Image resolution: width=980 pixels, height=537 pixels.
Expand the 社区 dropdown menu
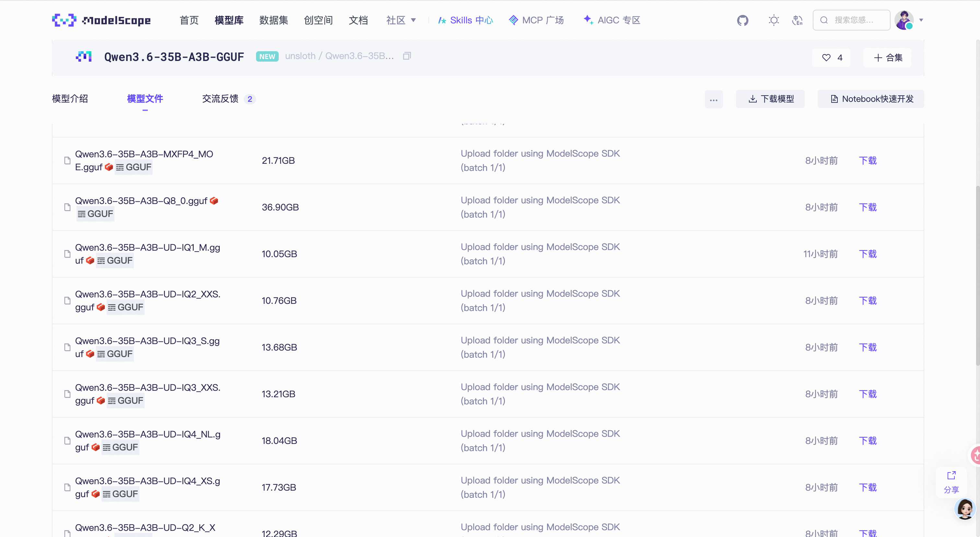click(401, 20)
